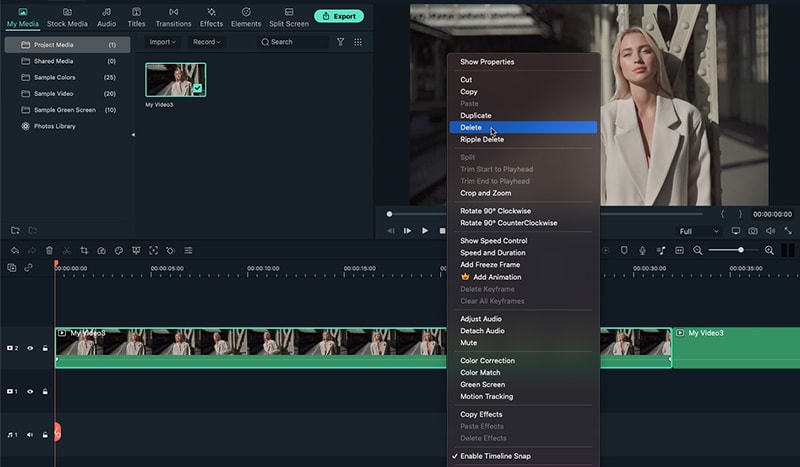Click the Keyframing diamond icon

[x=170, y=251]
